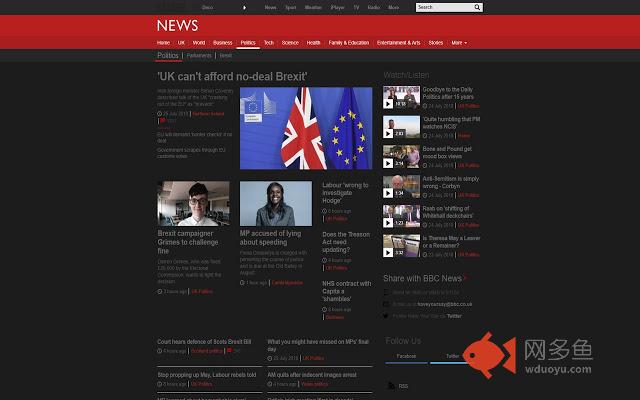
Task: Click the RSS feed icon
Action: pyautogui.click(x=391, y=386)
